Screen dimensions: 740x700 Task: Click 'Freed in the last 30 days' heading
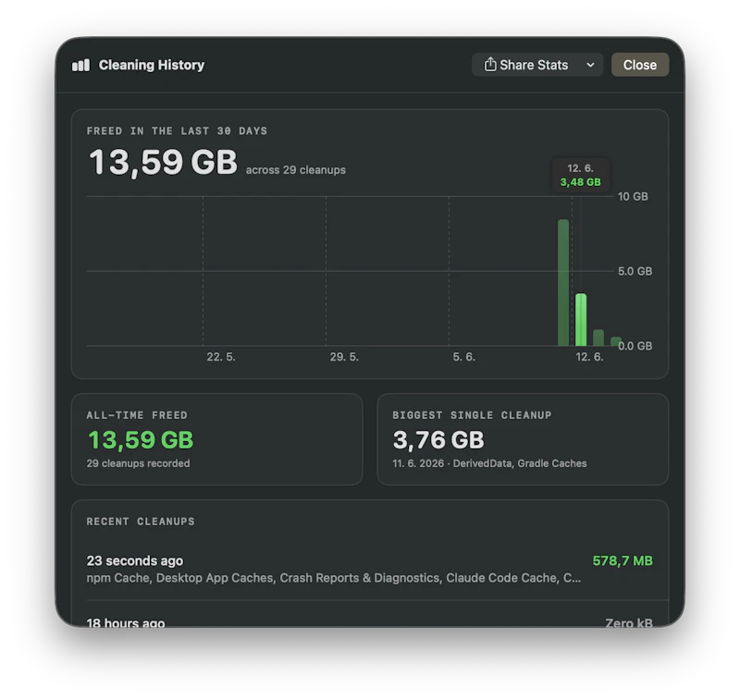click(x=177, y=131)
